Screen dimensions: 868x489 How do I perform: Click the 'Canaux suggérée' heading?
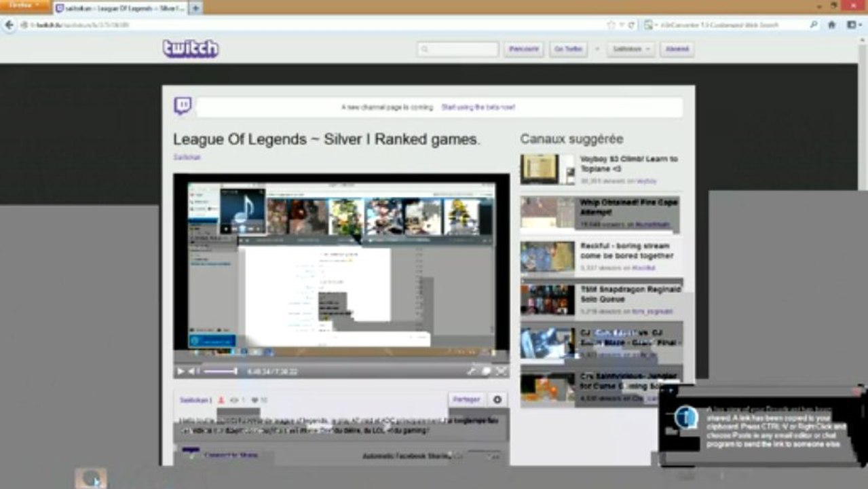coord(571,139)
